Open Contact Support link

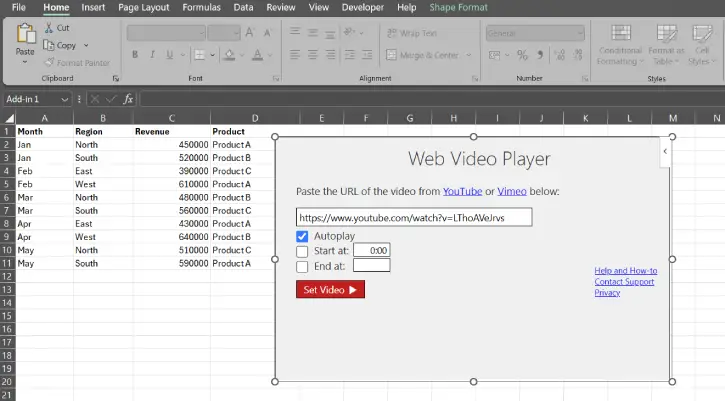tap(624, 282)
